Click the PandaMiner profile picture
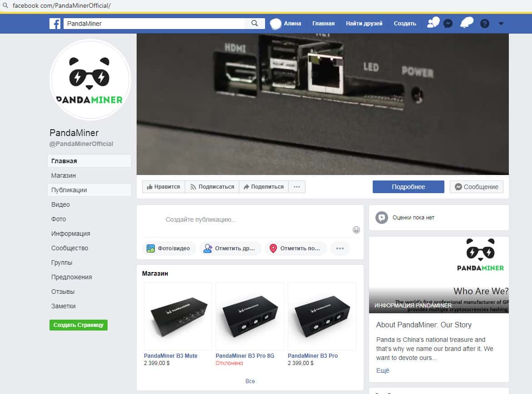532x394 pixels. tap(90, 80)
